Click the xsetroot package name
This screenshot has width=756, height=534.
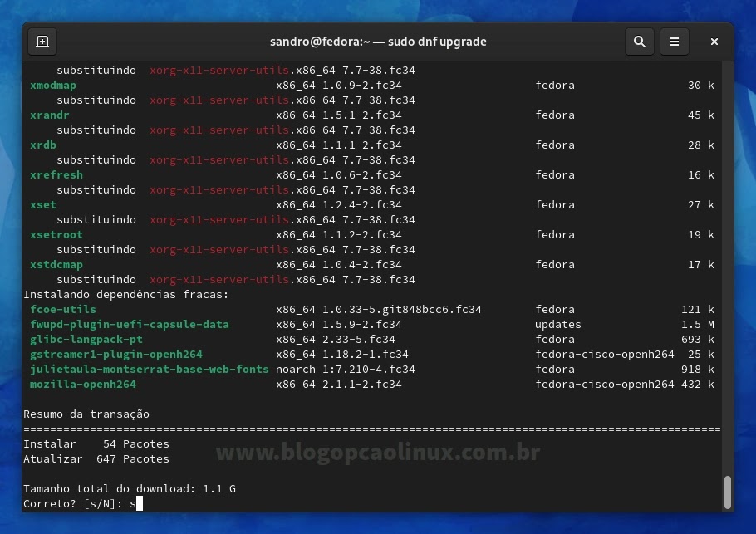click(56, 235)
